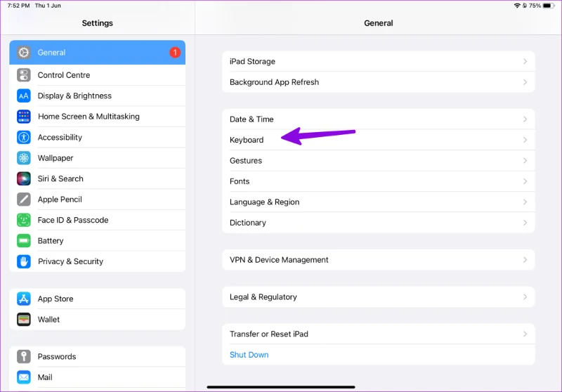
Task: Click the 7:52 PM clock in status bar
Action: click(19, 6)
